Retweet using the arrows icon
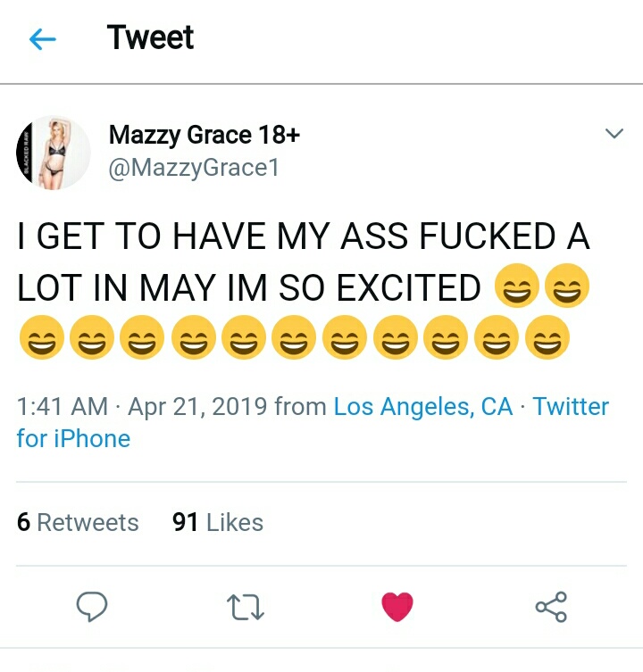This screenshot has width=643, height=672. click(245, 608)
